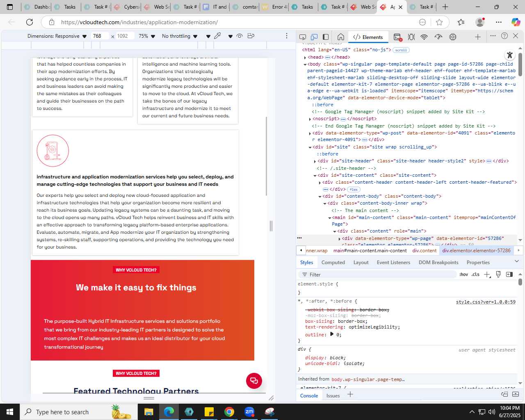
Task: Collapse the div id site-content node
Action: (315, 176)
